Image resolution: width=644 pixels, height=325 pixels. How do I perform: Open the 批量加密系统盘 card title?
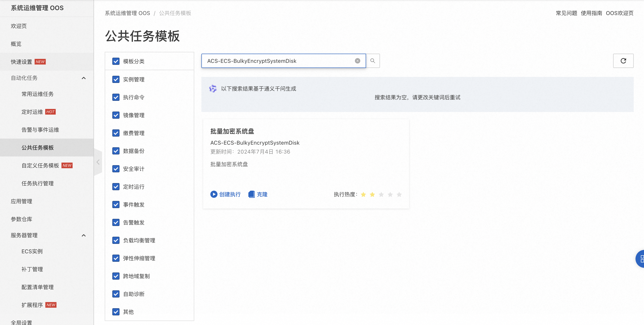tap(232, 131)
